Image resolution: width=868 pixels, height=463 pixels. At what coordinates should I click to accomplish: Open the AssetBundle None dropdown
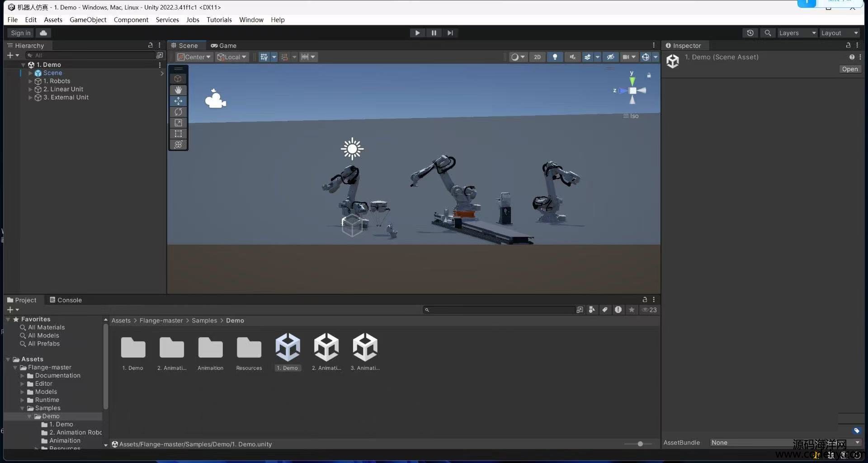785,443
